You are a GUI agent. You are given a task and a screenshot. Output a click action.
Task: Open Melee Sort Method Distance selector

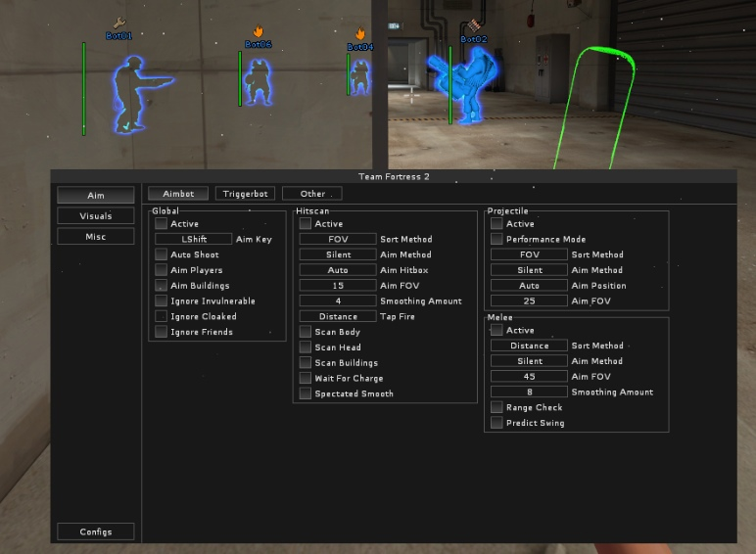(x=529, y=346)
